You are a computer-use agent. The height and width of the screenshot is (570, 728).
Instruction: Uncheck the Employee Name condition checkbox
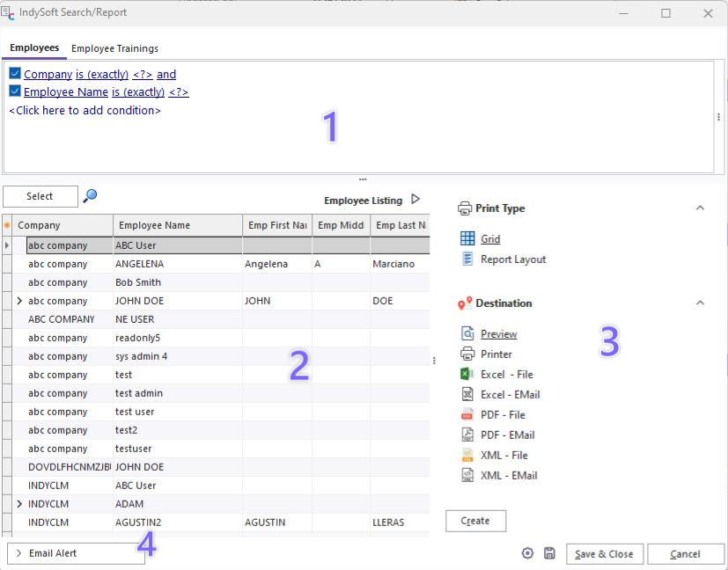15,91
